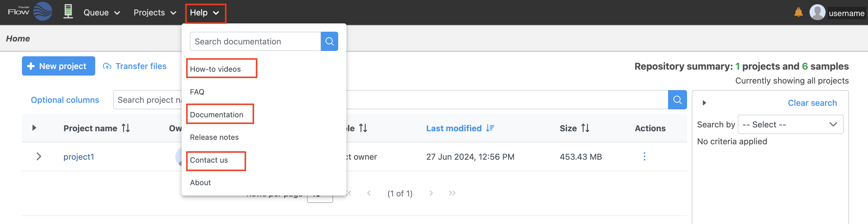Sort by Project name column
Viewport: 868px width, 224px height.
[x=126, y=128]
